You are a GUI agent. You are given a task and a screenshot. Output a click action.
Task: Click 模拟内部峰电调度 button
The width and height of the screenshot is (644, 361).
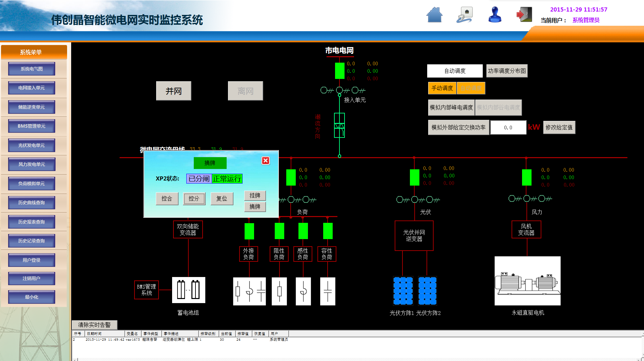451,107
